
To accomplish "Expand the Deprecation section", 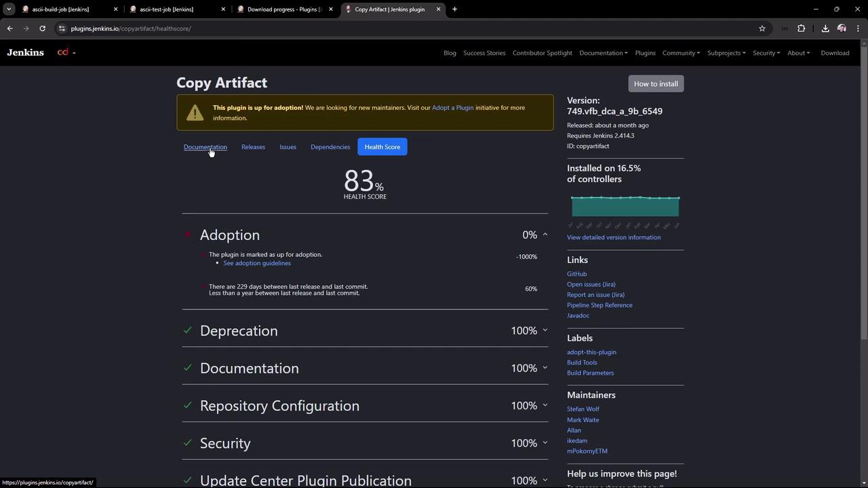I will coord(545,331).
